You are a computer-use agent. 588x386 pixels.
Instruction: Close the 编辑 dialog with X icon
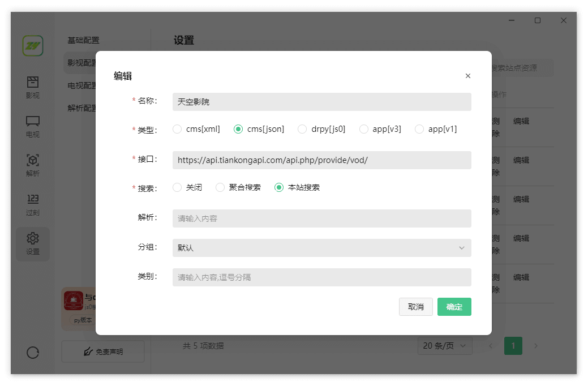point(467,76)
